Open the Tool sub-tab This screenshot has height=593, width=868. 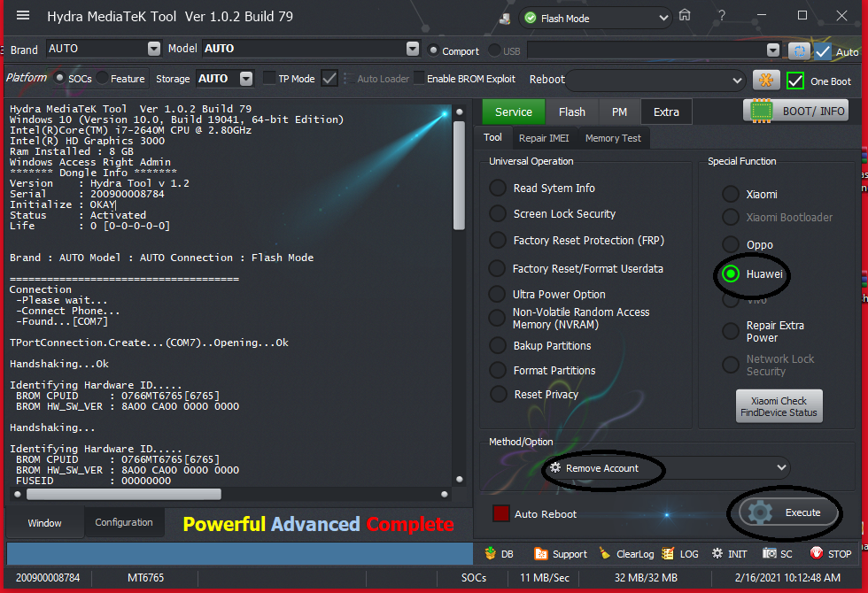tap(492, 137)
